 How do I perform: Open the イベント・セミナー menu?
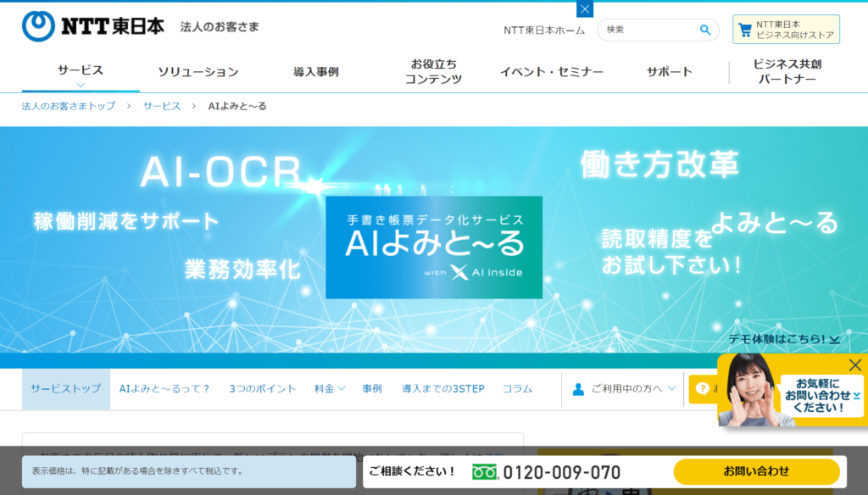pyautogui.click(x=551, y=72)
